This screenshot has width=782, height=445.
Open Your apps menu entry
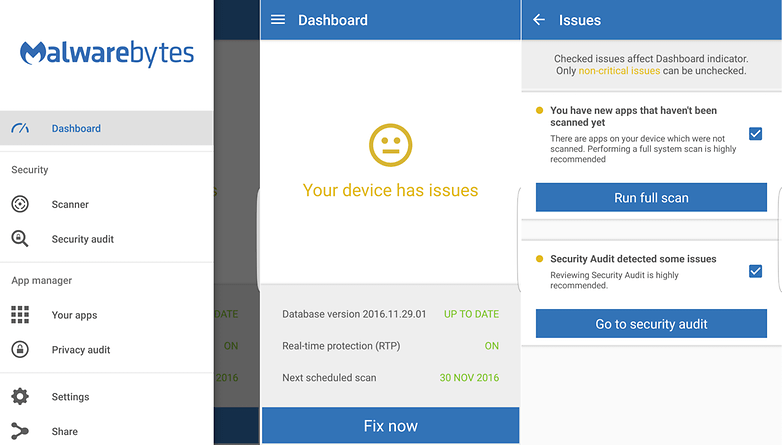click(x=106, y=315)
